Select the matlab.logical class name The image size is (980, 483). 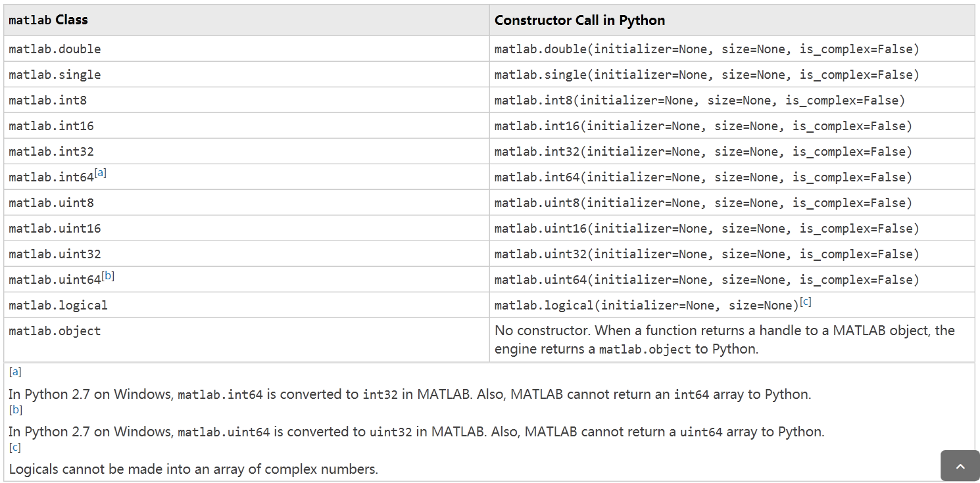(x=57, y=305)
